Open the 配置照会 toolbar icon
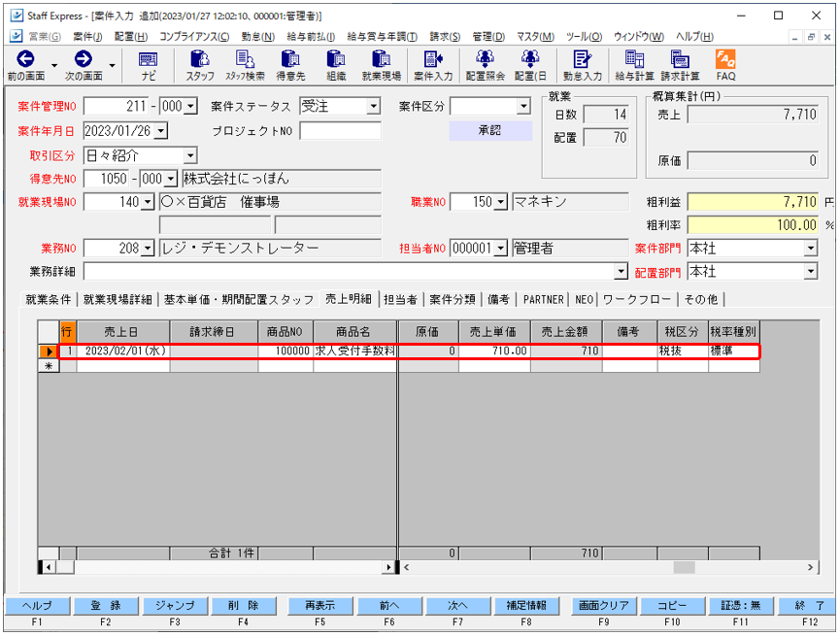This screenshot has width=840, height=636. point(485,59)
